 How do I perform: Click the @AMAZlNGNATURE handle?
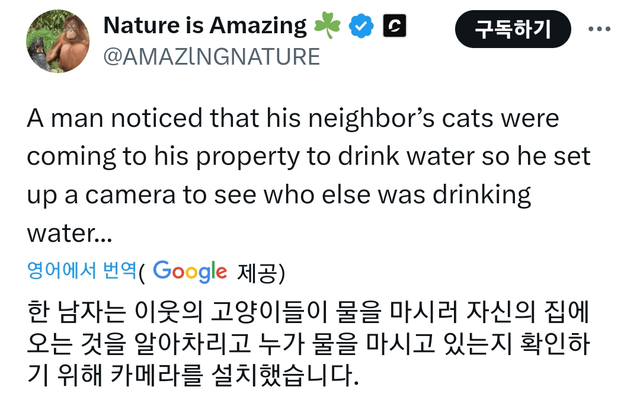point(211,57)
